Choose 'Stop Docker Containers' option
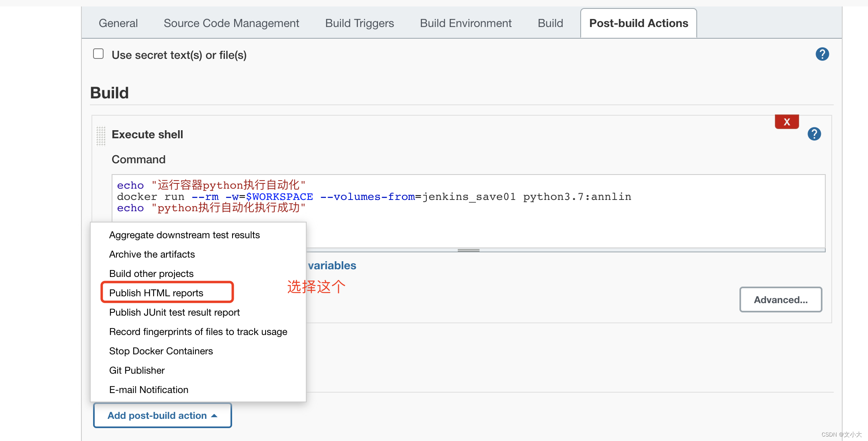The height and width of the screenshot is (441, 868). tap(161, 351)
